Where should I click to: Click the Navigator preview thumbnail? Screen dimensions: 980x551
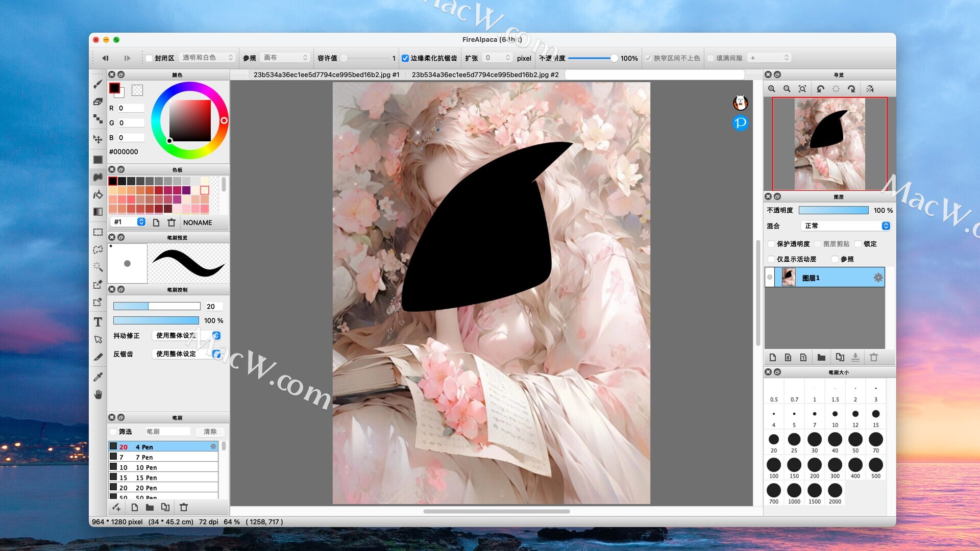[829, 144]
